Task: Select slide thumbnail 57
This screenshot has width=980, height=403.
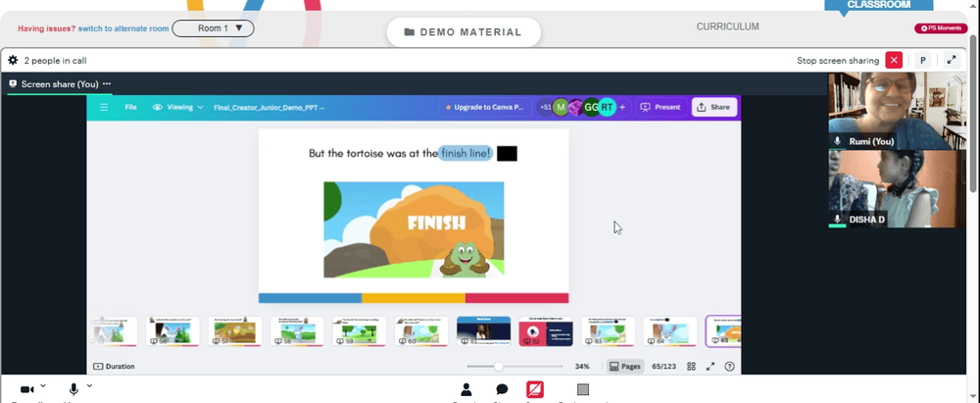Action: coord(234,331)
